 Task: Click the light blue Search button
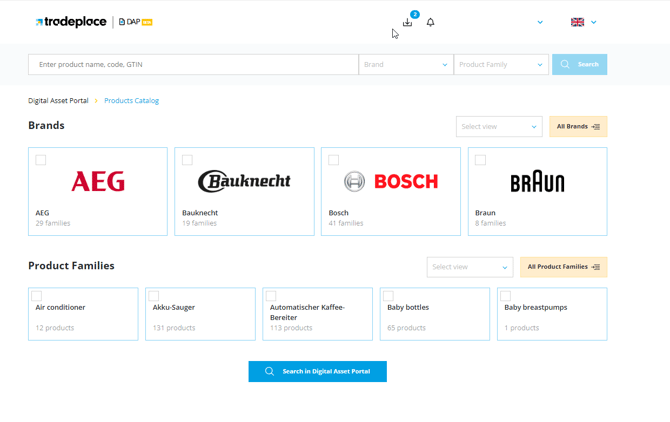pyautogui.click(x=579, y=64)
